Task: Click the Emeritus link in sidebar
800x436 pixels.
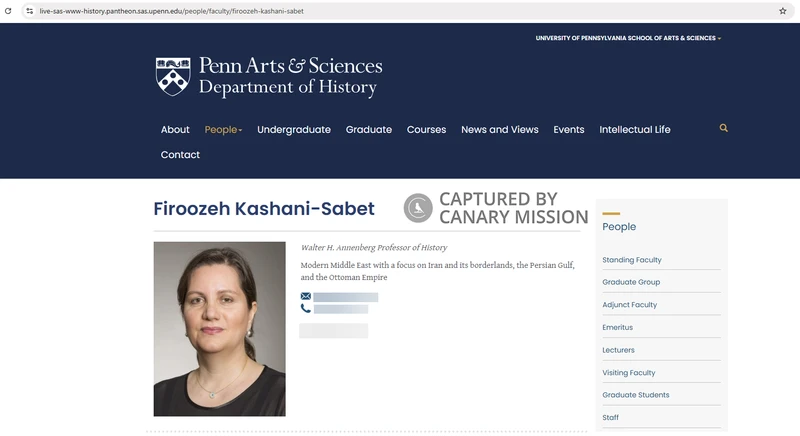Action: coord(617,328)
